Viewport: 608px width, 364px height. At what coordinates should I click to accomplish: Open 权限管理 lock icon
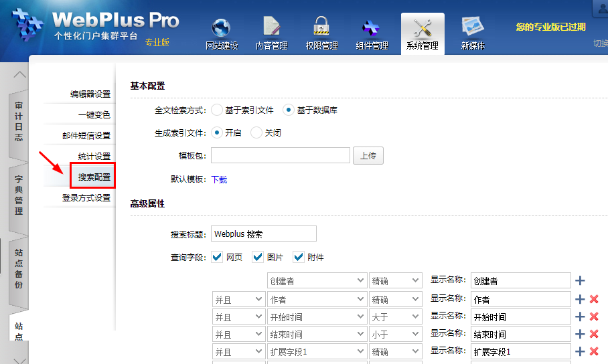(321, 28)
